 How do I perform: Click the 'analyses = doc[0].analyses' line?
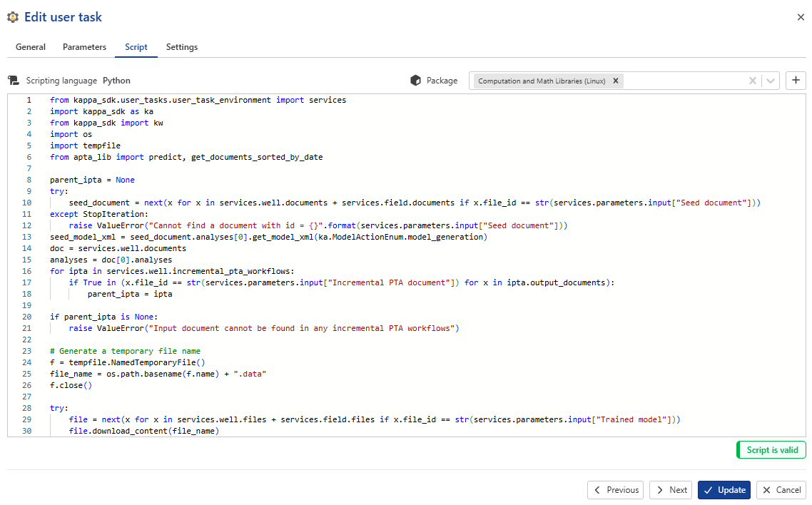tap(111, 260)
